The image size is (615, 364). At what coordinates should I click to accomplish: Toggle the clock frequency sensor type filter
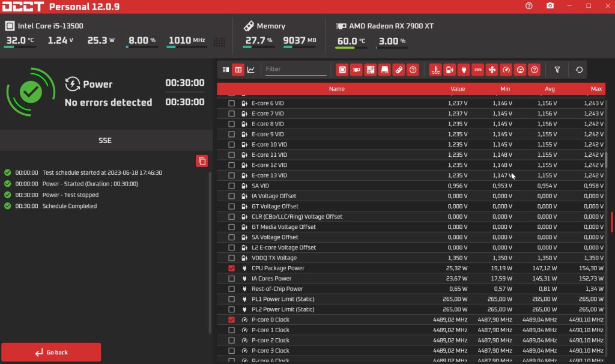[506, 70]
